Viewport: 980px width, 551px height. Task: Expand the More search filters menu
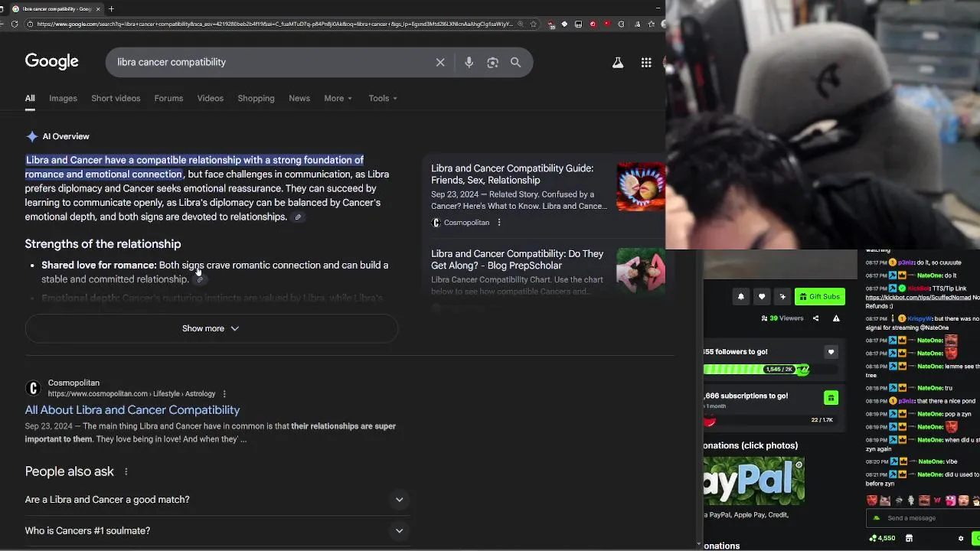tap(338, 98)
